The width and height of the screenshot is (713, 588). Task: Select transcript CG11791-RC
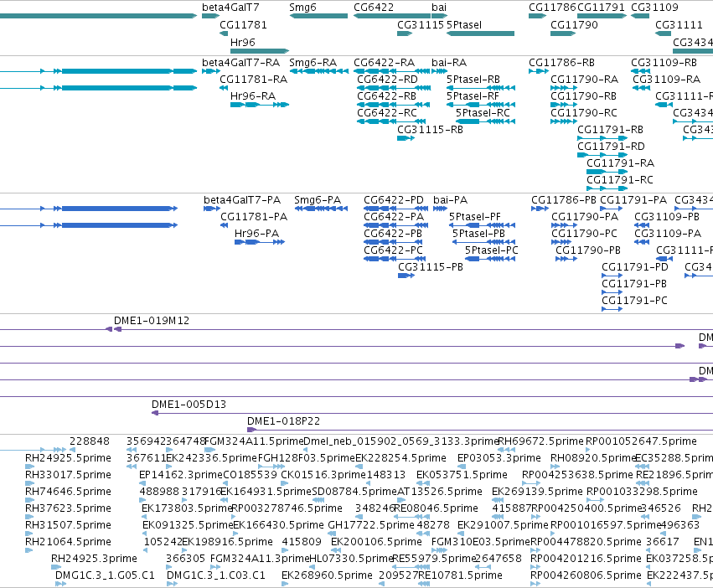(x=620, y=179)
